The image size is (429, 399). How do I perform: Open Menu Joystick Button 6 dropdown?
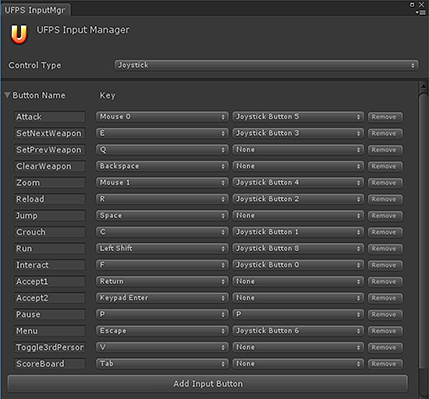(x=298, y=331)
